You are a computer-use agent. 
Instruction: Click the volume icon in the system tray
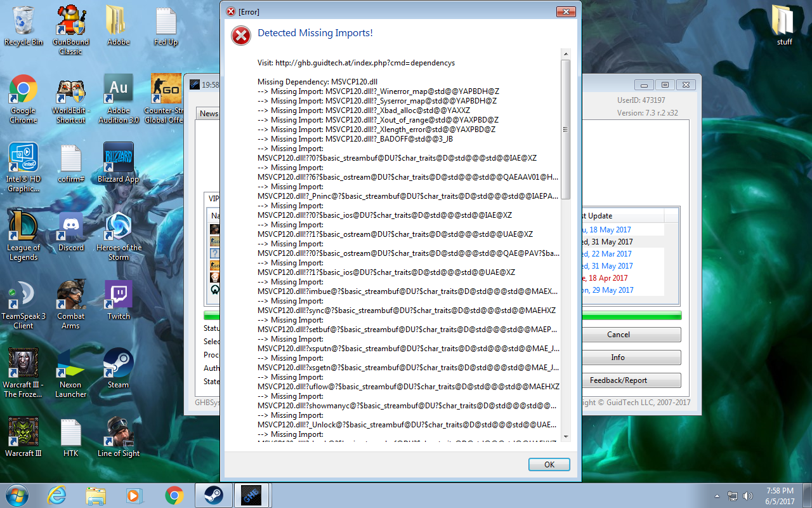pyautogui.click(x=748, y=496)
